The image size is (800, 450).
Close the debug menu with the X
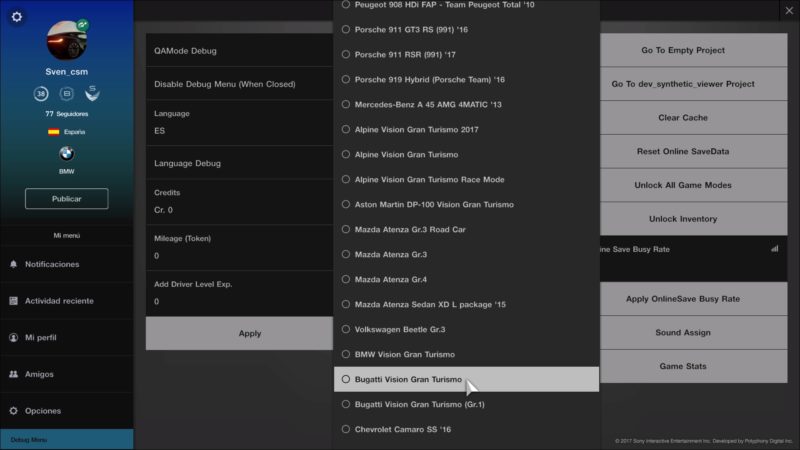point(789,10)
